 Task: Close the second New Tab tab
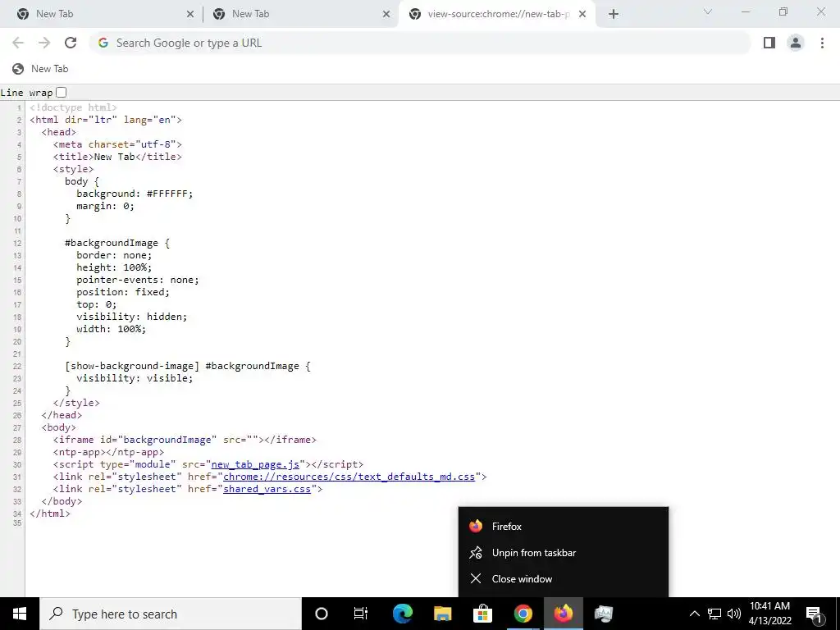click(x=386, y=14)
